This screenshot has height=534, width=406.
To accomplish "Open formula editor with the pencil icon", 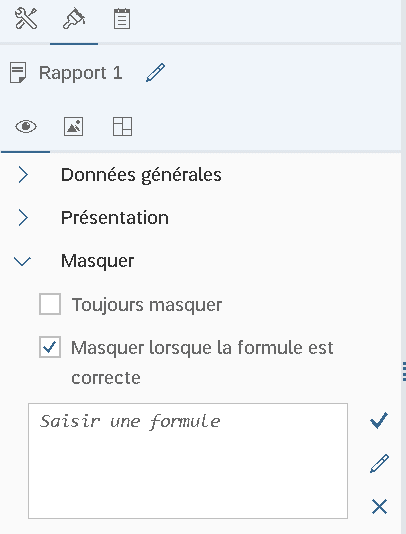I will pyautogui.click(x=379, y=464).
